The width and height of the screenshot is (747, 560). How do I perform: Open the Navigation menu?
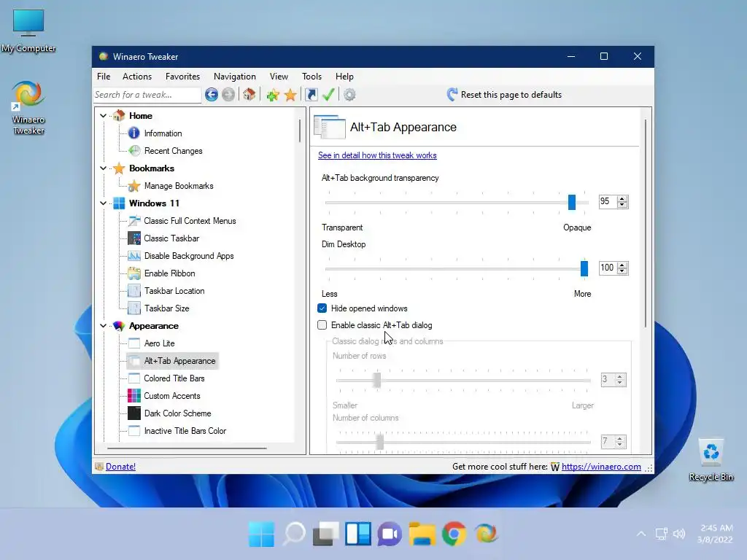(x=234, y=76)
